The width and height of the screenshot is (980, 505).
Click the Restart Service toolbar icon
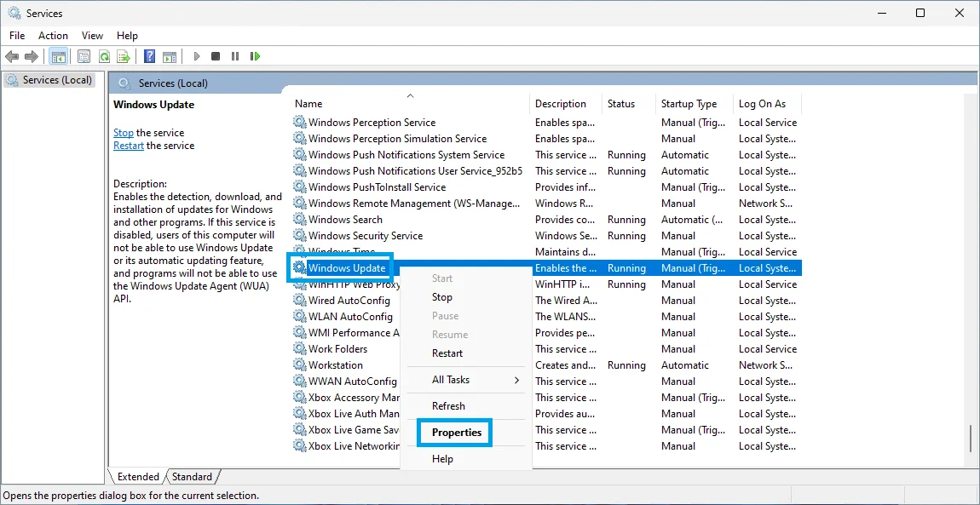(x=255, y=56)
